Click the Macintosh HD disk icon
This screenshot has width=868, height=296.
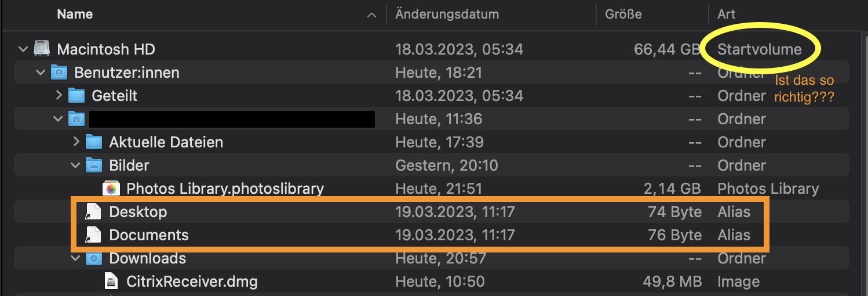click(42, 49)
